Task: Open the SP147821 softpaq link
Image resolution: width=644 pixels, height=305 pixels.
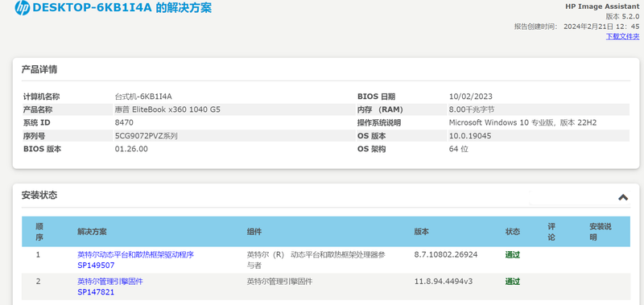Action: (96, 292)
